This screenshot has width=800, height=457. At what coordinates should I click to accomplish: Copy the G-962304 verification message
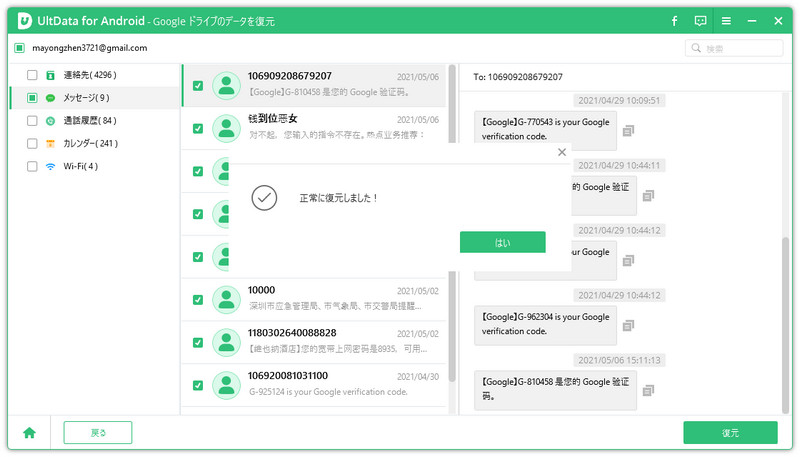pos(629,325)
